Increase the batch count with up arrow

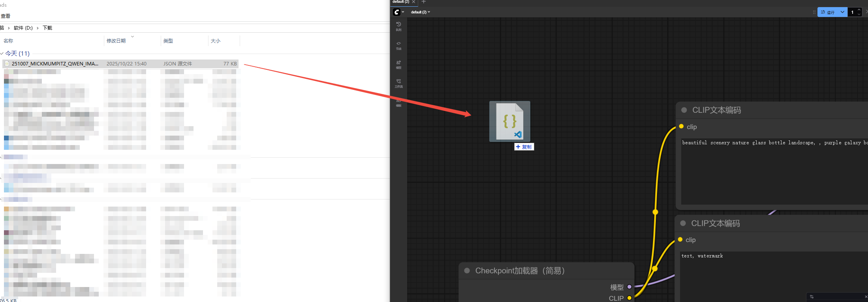[859, 10]
